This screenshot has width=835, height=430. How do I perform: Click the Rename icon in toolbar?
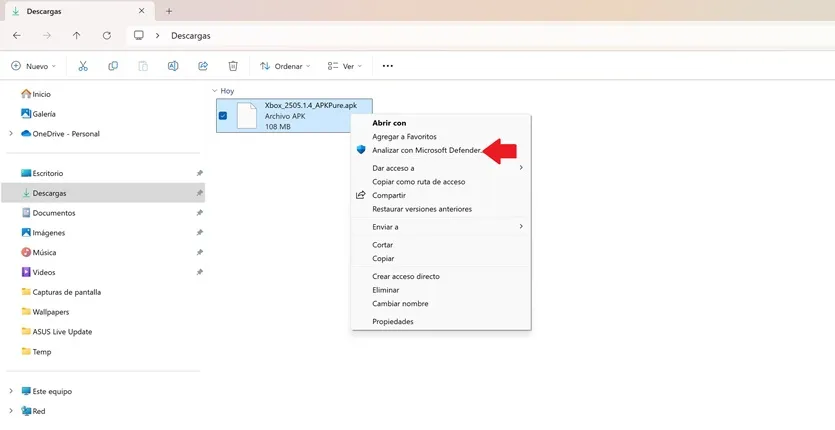pyautogui.click(x=173, y=66)
